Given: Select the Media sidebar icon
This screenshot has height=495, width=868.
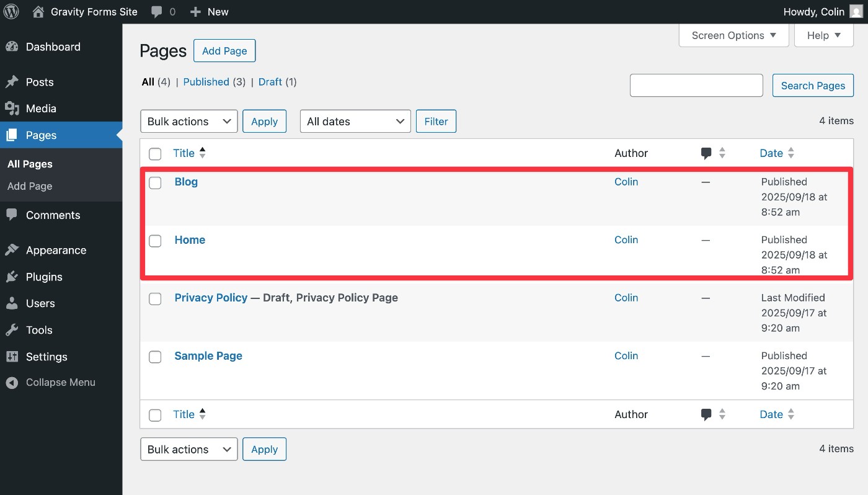Looking at the screenshot, I should point(14,108).
